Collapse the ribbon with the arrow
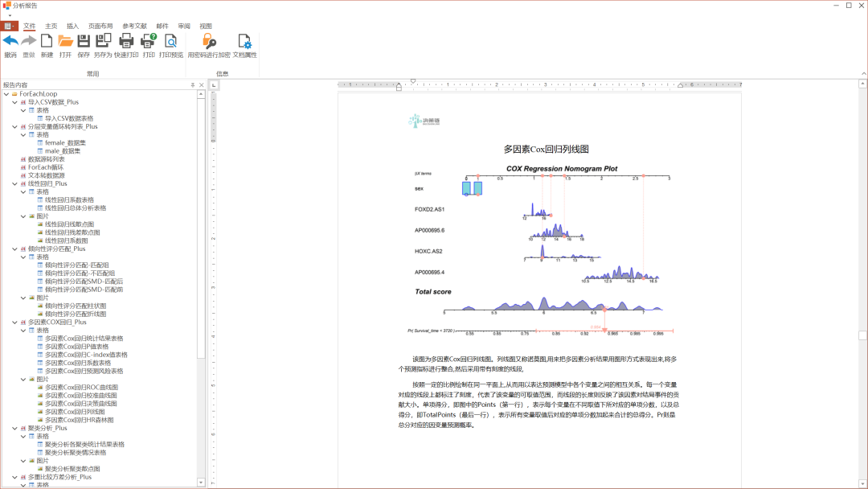Image resolution: width=868 pixels, height=489 pixels. tap(863, 74)
